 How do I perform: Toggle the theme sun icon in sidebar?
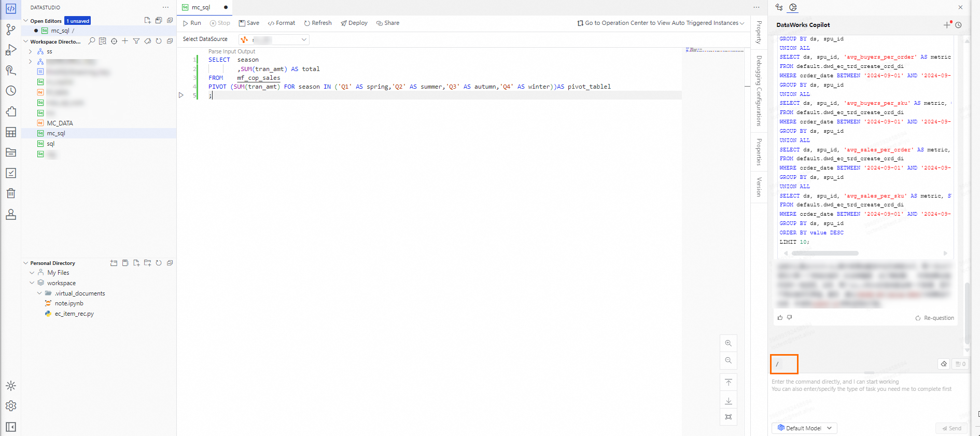click(11, 386)
